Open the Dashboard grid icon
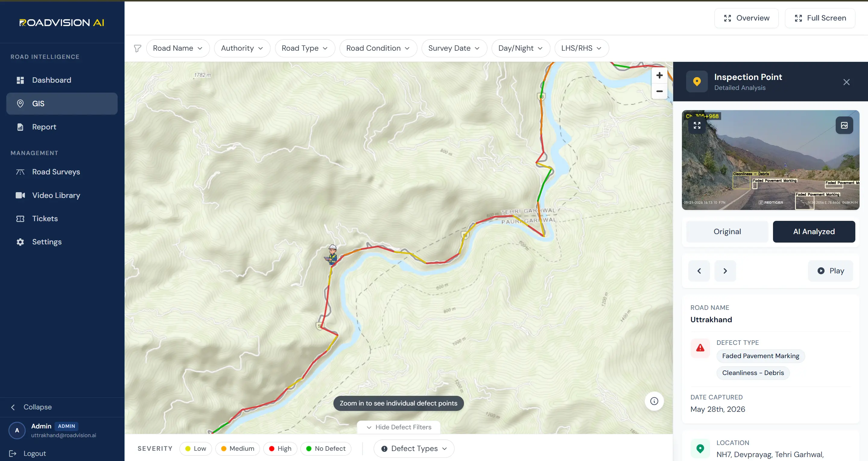 [x=20, y=80]
